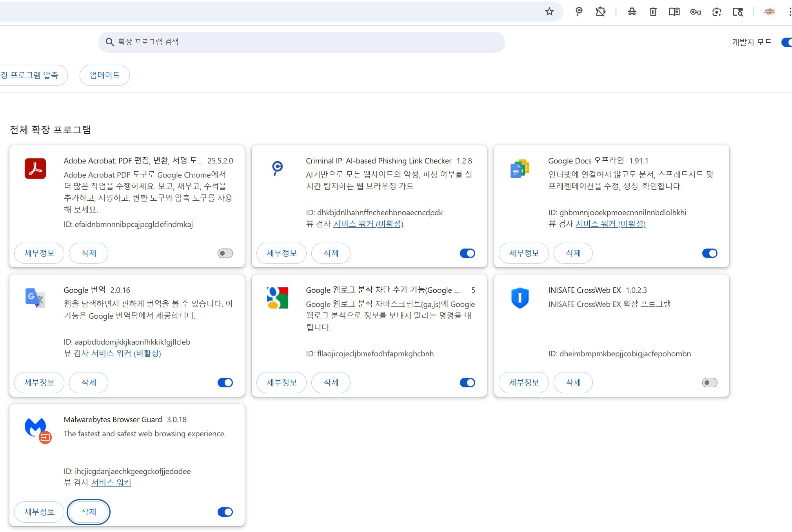Click the Adobe Acrobat extension icon

pos(35,169)
